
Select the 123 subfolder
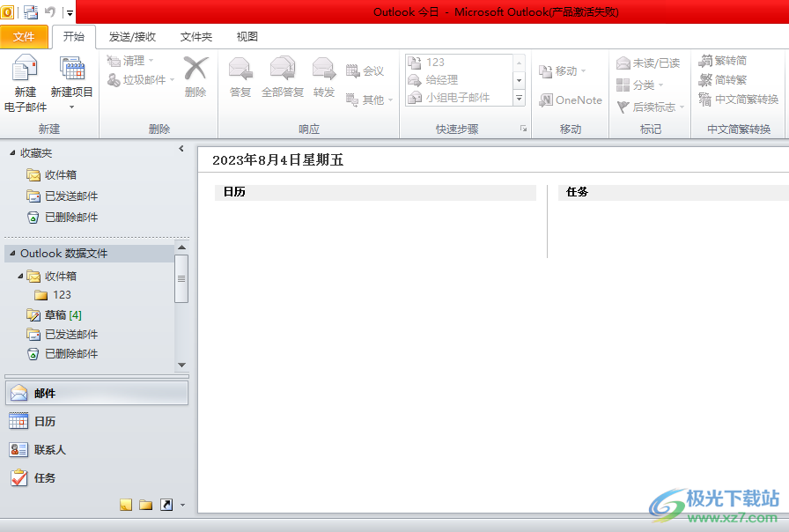53,295
